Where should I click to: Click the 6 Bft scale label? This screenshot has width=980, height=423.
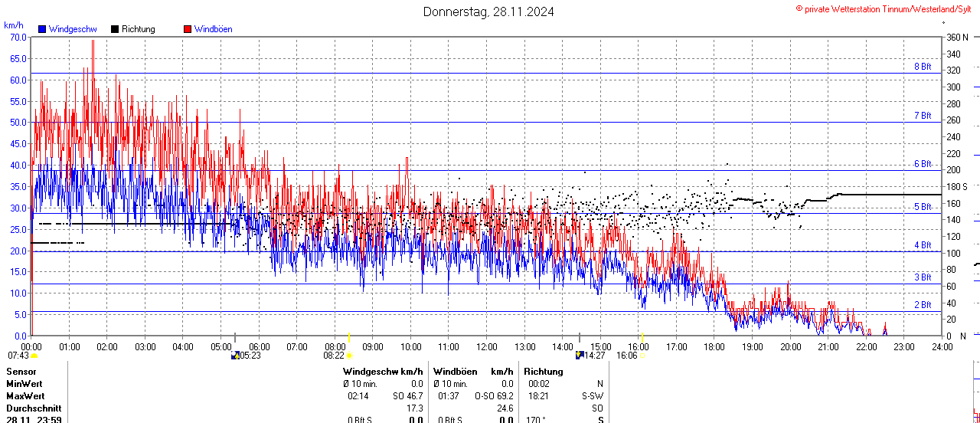[923, 164]
